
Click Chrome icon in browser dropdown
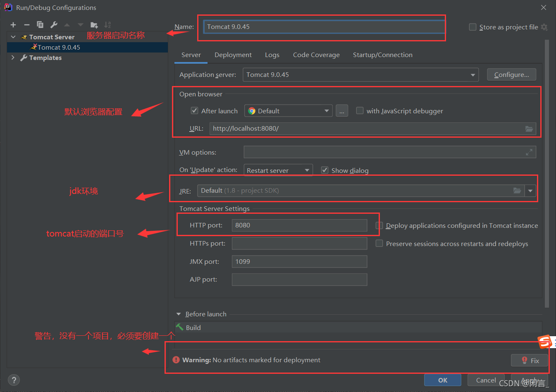tap(252, 111)
